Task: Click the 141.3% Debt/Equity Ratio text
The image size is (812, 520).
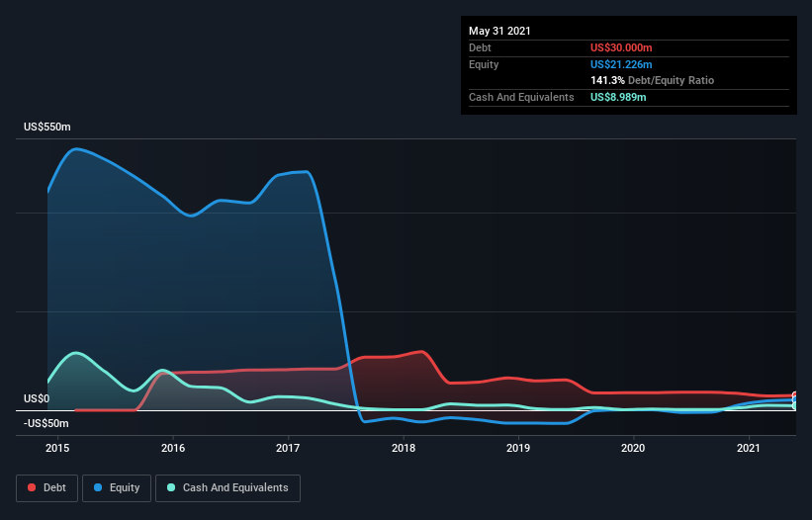Action: tap(653, 81)
